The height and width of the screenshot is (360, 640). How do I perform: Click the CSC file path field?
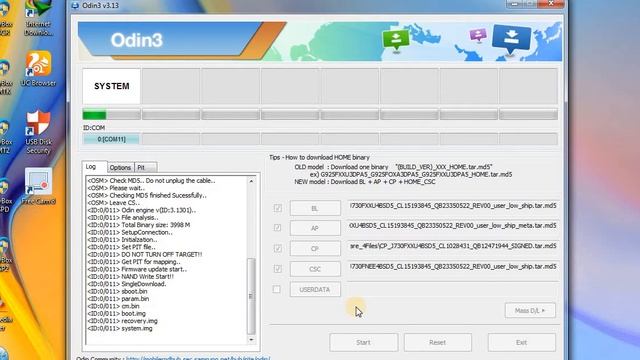[453, 268]
